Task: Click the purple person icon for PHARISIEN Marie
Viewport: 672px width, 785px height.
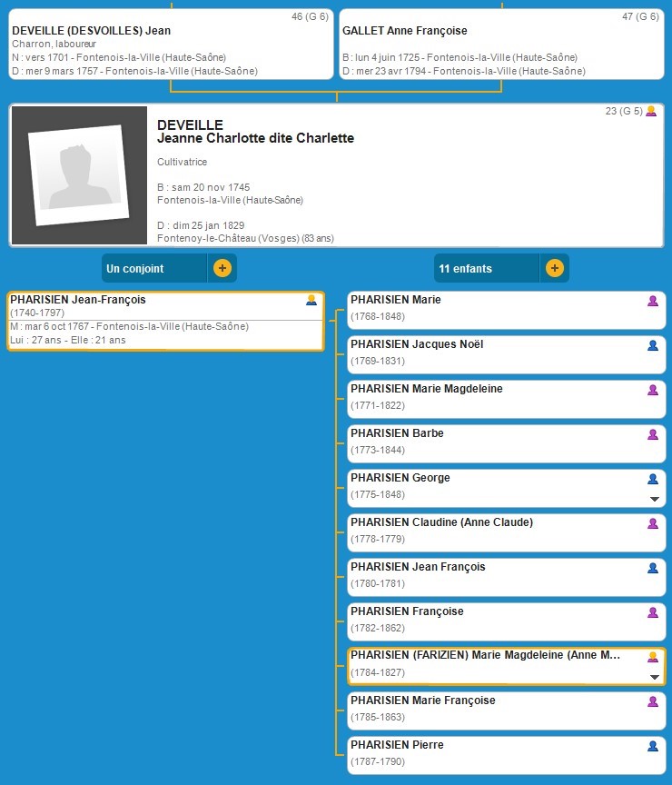Action: [652, 301]
